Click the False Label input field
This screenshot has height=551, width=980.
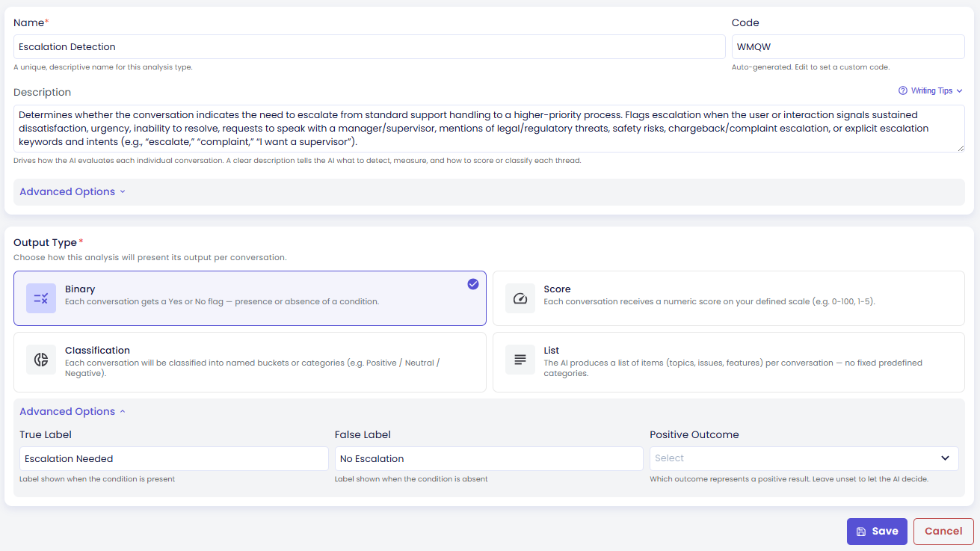[x=489, y=458]
